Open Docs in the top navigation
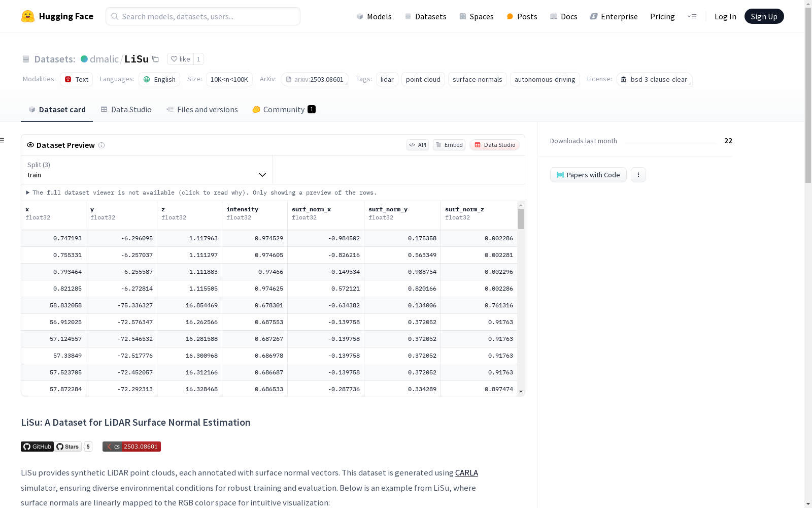This screenshot has height=508, width=812. click(x=564, y=16)
